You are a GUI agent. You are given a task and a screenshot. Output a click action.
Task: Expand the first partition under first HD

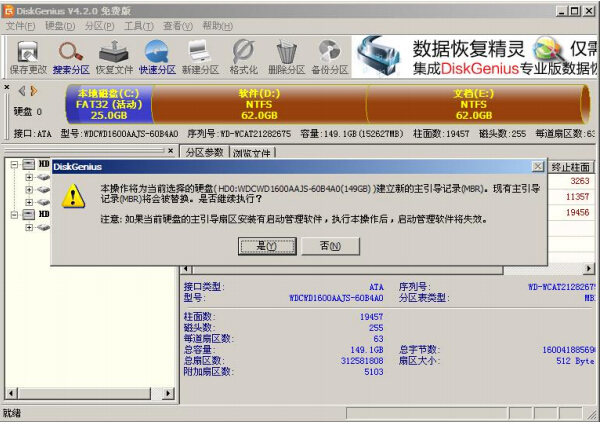29,177
